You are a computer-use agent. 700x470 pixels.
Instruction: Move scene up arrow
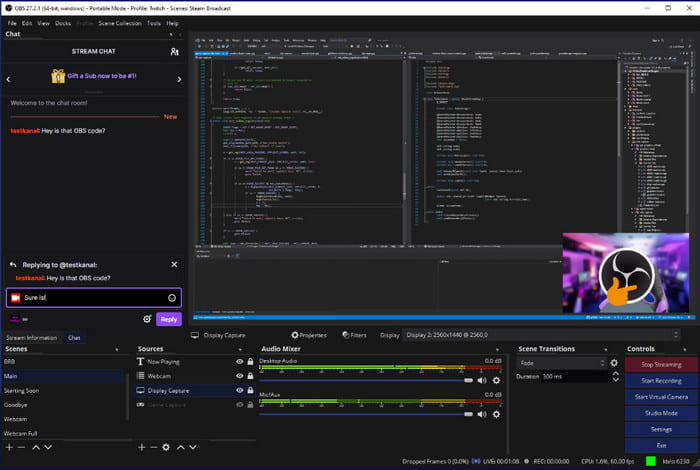[x=36, y=447]
